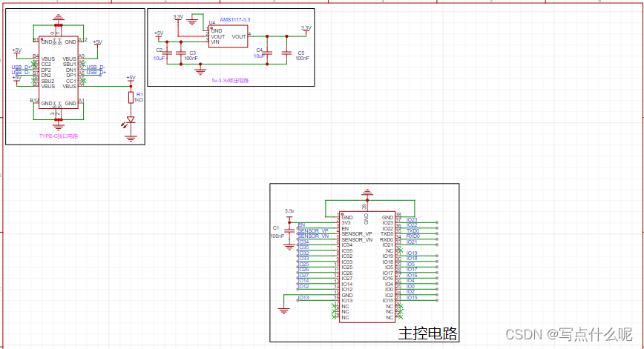Select the blue IO34 net label
644x349 pixels.
point(304,242)
